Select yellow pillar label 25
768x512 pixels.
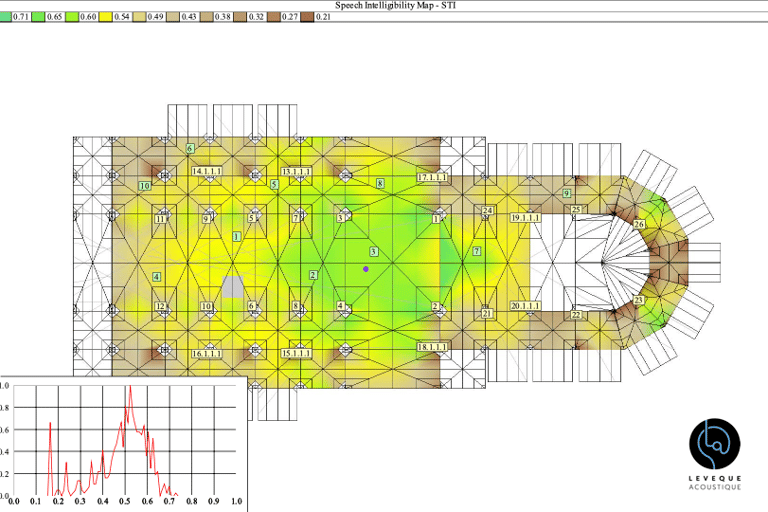(576, 210)
